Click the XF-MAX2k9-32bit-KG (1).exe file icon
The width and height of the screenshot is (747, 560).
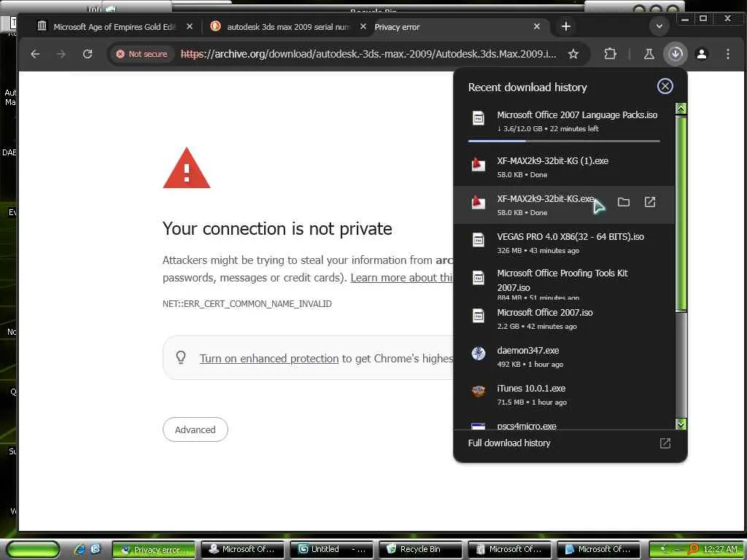click(479, 164)
